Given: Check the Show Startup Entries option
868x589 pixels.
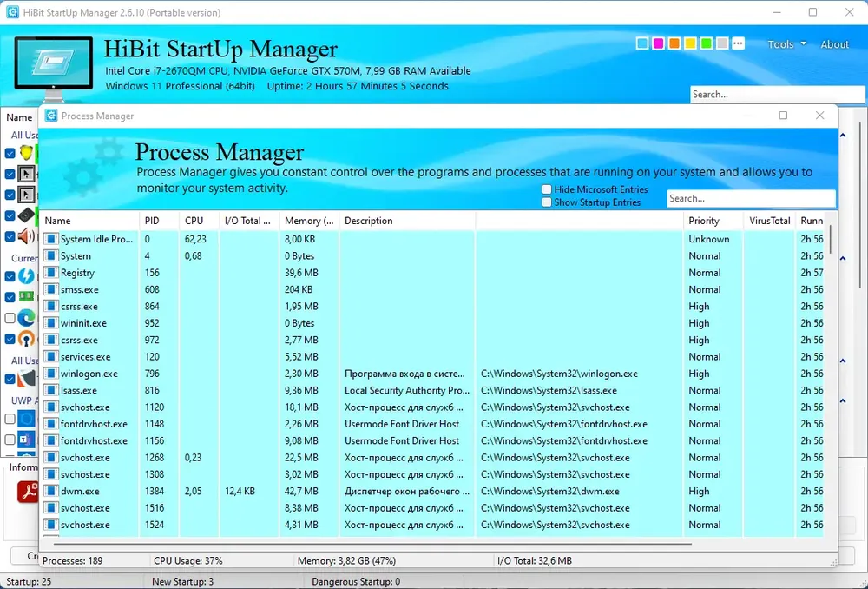Looking at the screenshot, I should coord(547,202).
